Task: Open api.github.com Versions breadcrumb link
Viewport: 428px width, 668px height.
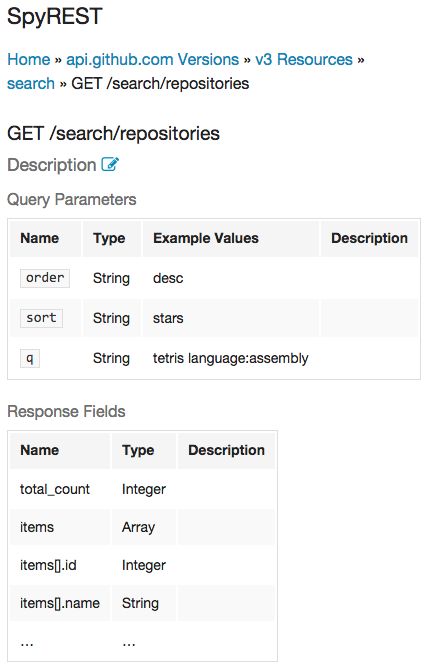Action: [152, 59]
